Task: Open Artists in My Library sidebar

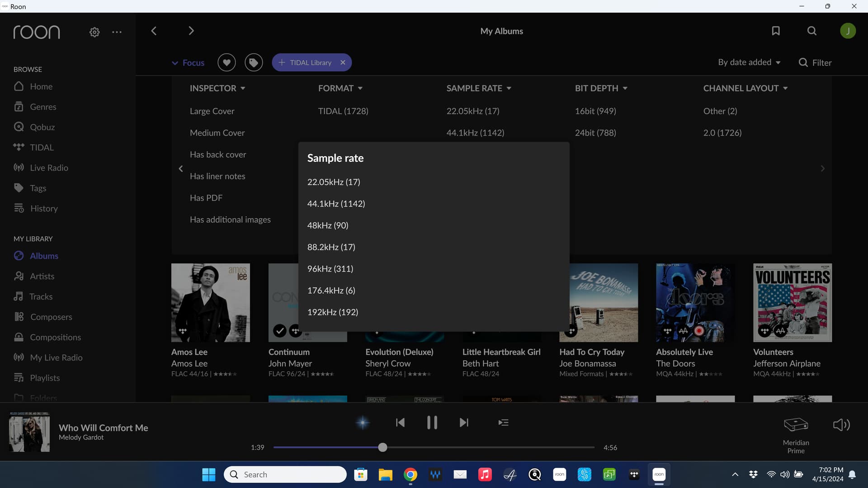Action: point(42,276)
